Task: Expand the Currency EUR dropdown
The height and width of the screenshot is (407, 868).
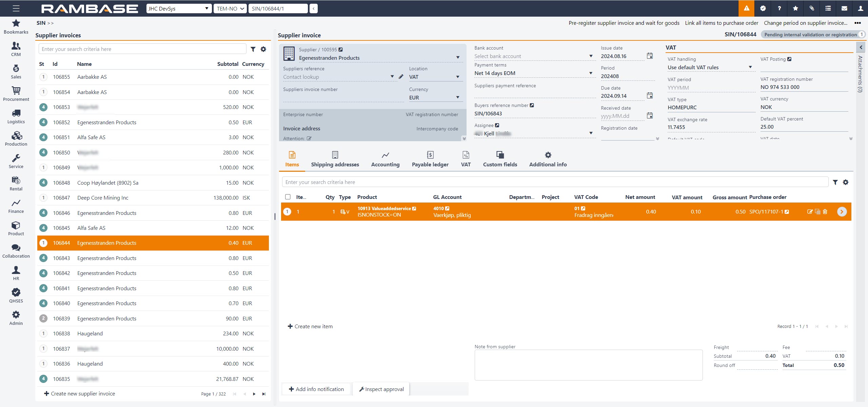Action: tap(457, 97)
